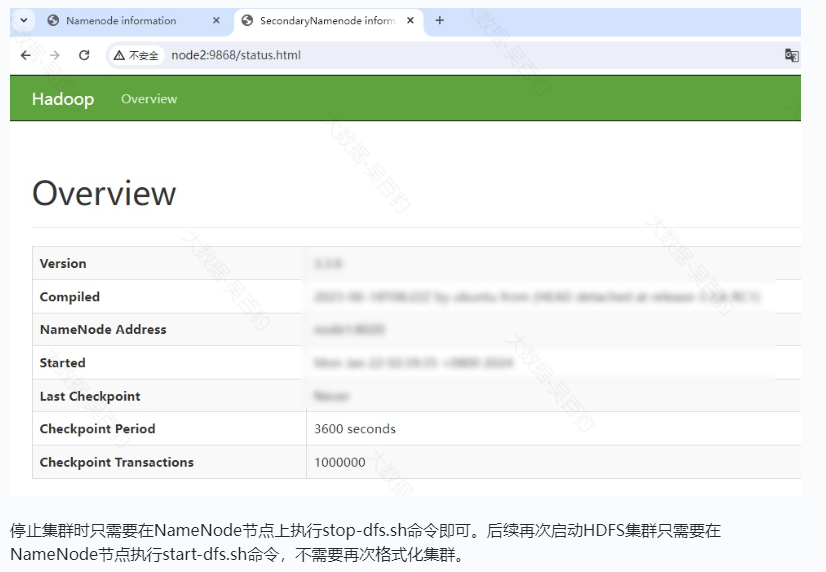The width and height of the screenshot is (826, 572).
Task: Click the 1000000 transactions value
Action: click(340, 462)
